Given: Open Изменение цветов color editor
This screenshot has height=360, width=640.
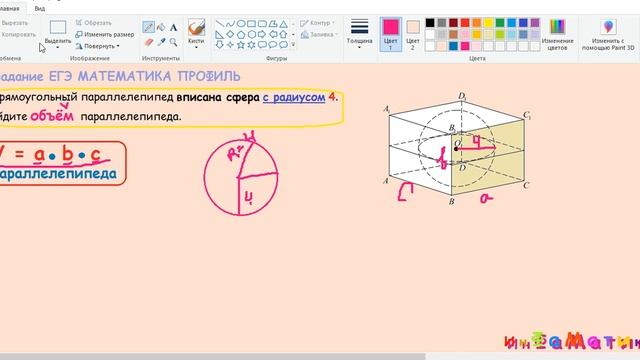Looking at the screenshot, I should 557,35.
